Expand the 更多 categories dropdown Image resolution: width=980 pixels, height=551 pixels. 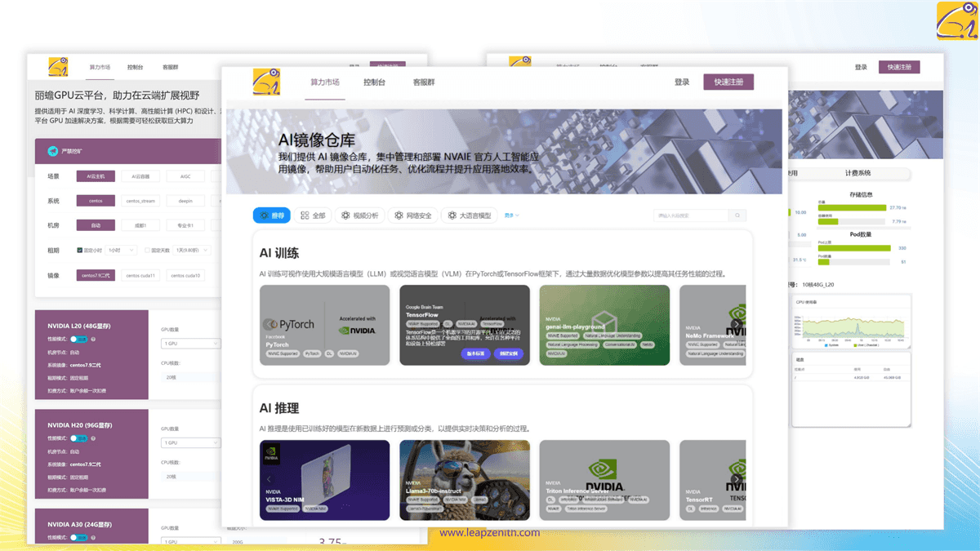(511, 216)
